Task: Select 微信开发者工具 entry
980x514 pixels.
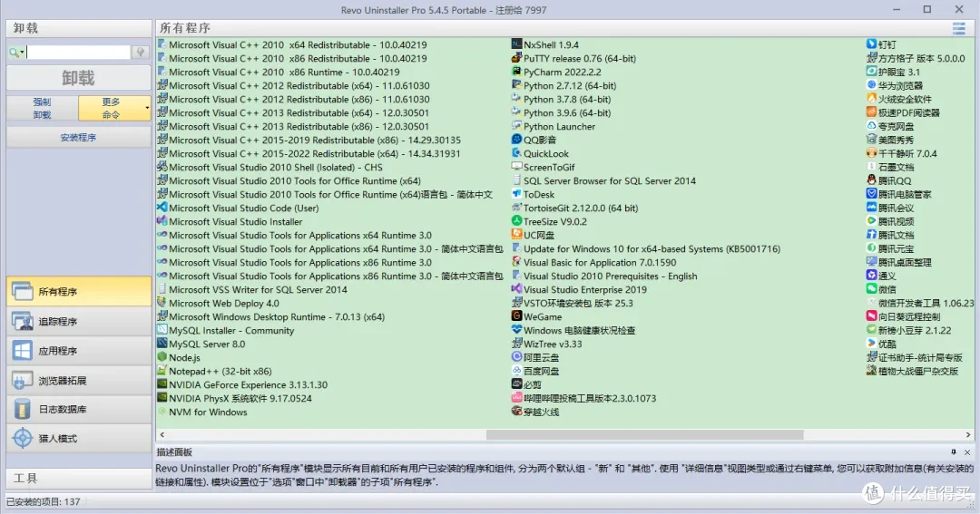Action: click(x=920, y=303)
